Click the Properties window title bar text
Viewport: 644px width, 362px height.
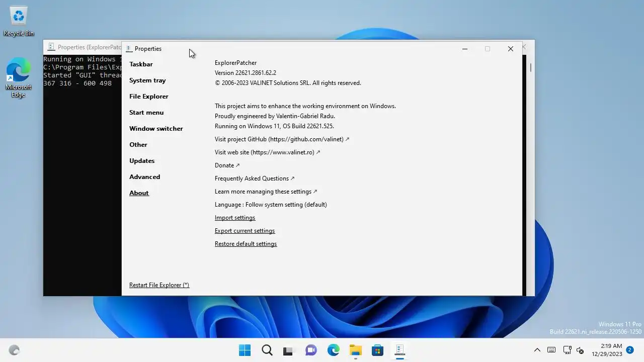pos(148,49)
